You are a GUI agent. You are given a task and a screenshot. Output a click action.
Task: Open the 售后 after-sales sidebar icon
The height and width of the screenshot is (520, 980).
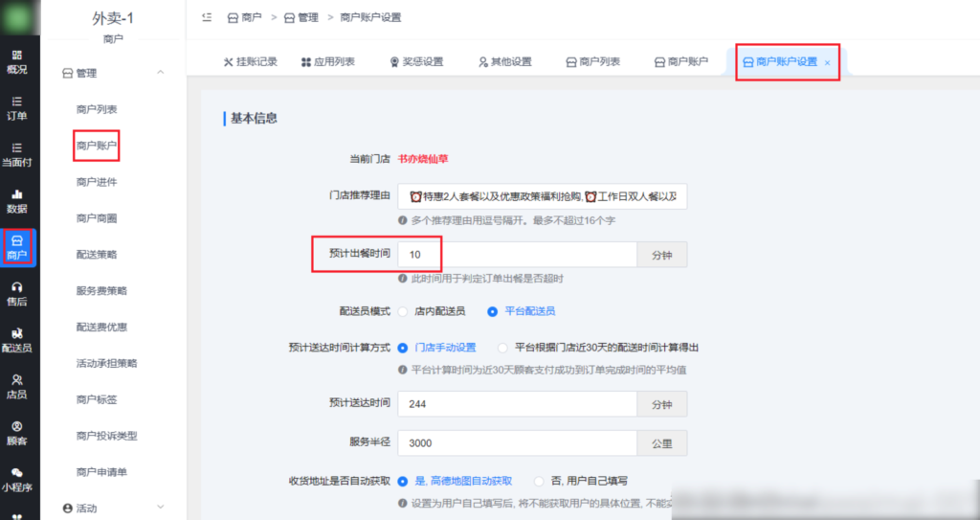point(17,293)
